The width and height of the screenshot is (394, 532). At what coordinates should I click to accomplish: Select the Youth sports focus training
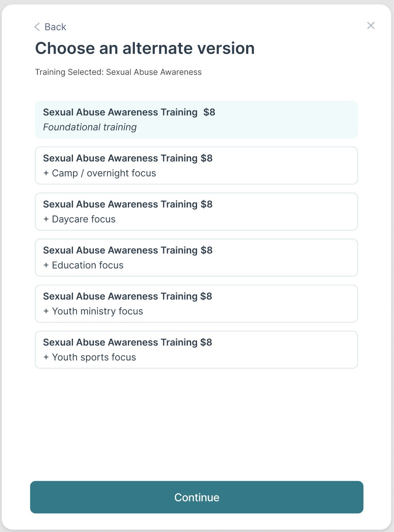click(196, 349)
